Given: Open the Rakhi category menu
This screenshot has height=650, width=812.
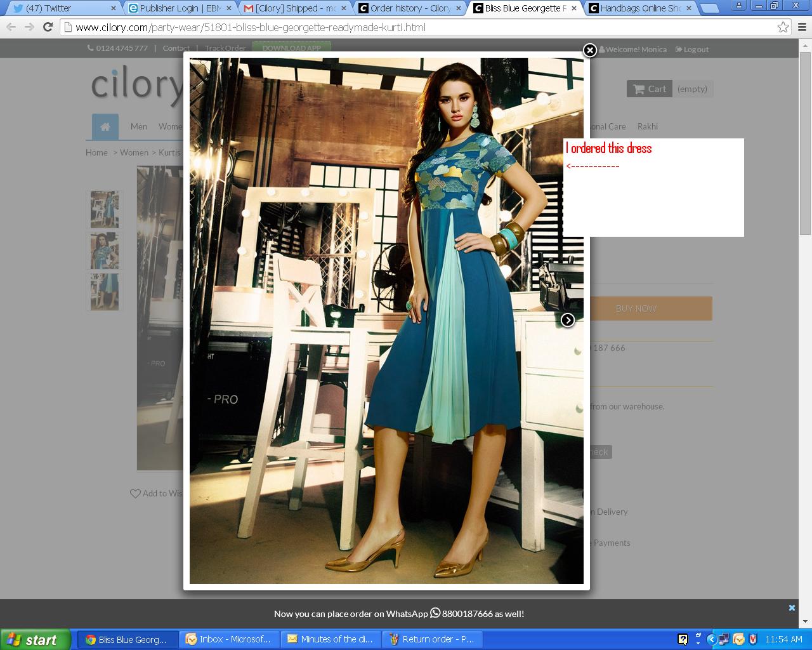Looking at the screenshot, I should (x=648, y=126).
